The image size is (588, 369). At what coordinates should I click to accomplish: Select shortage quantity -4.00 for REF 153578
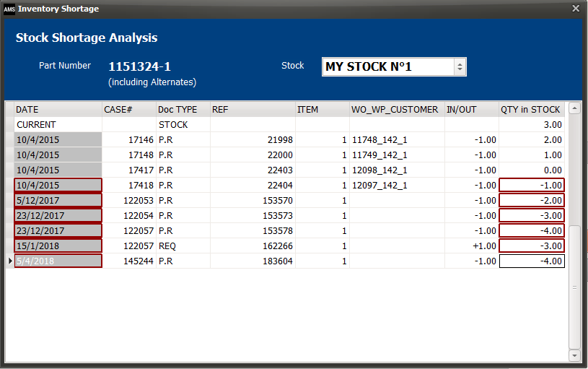pos(532,230)
